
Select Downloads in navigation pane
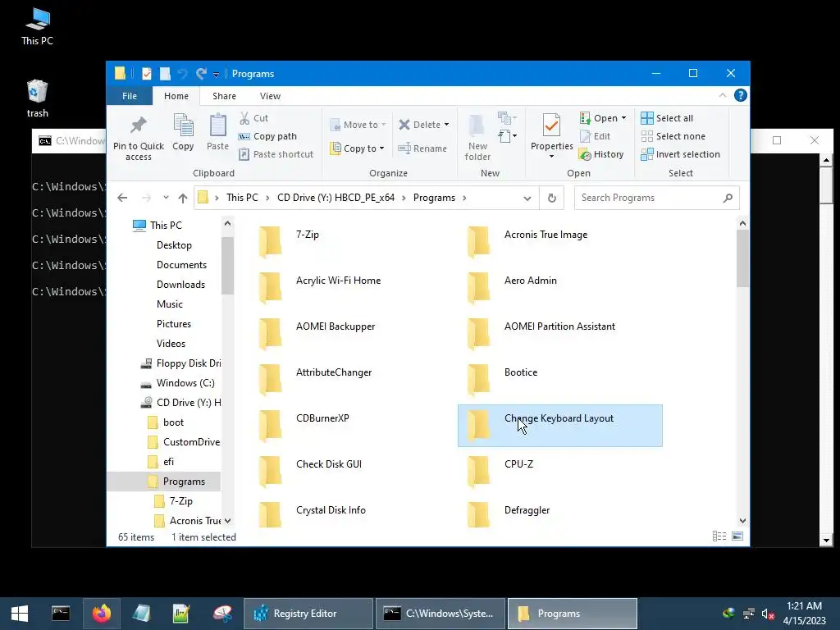180,285
